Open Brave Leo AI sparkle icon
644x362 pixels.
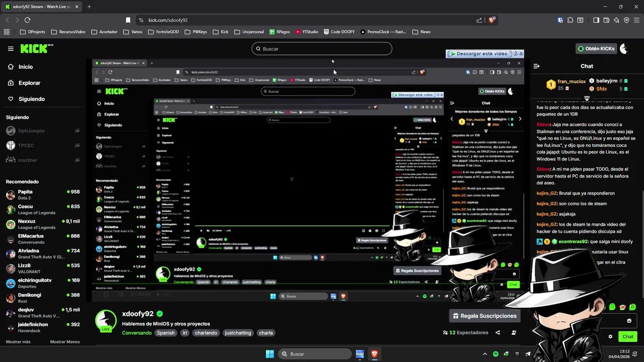click(x=616, y=20)
